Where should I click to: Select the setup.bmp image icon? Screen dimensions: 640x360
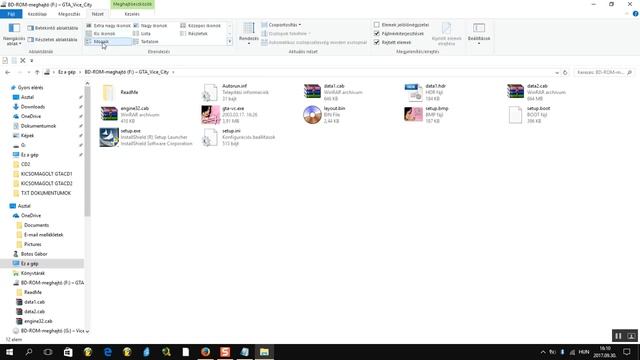(413, 114)
